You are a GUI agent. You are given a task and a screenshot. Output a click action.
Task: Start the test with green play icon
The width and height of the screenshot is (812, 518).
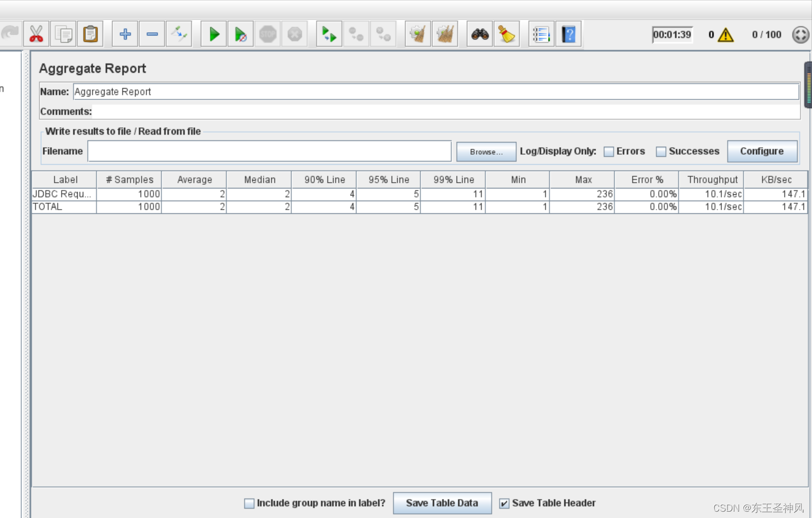(214, 34)
